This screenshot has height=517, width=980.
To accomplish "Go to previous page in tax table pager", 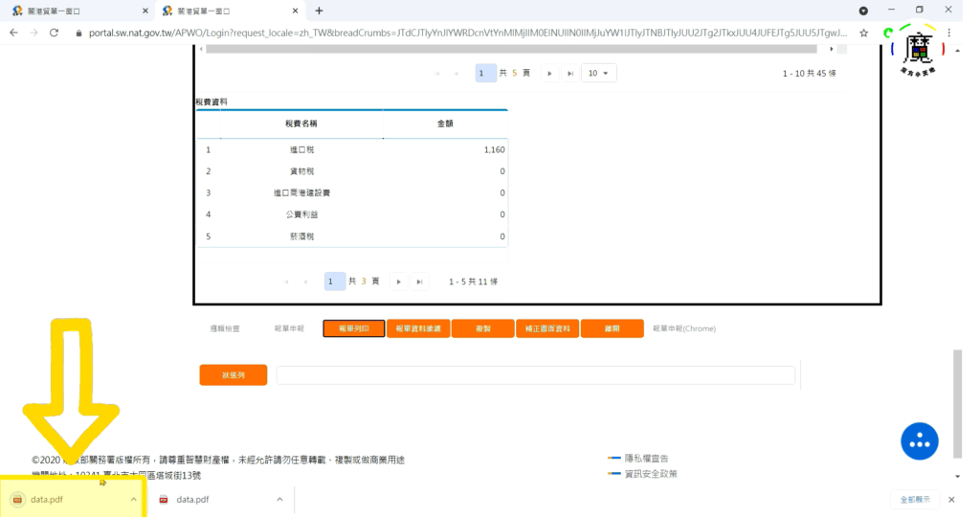I will tap(305, 281).
